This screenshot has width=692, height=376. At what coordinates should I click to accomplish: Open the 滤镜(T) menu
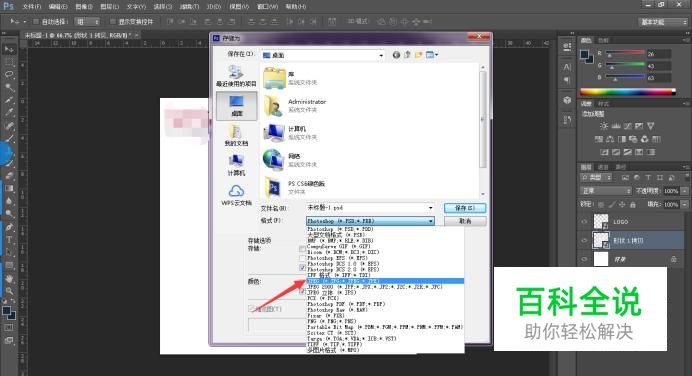(189, 7)
